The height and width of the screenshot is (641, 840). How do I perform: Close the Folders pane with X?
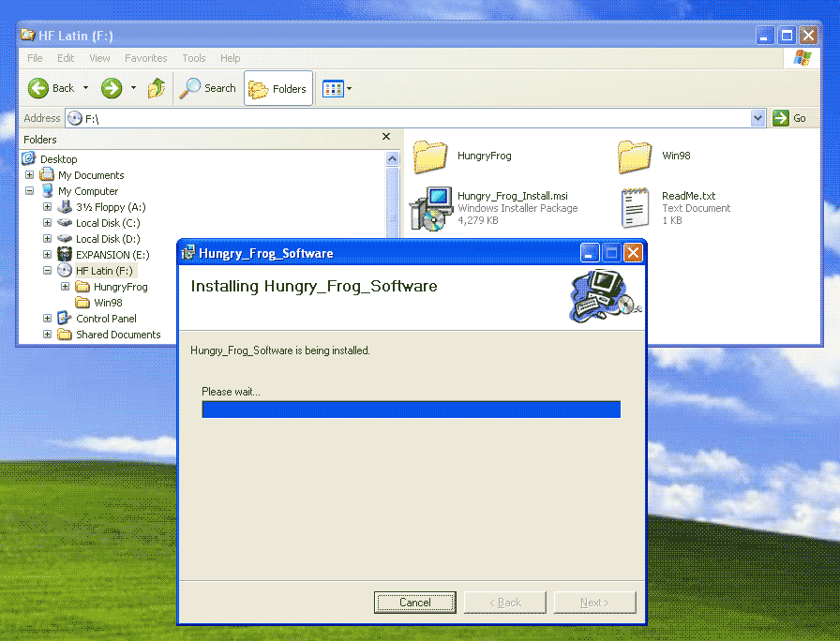pyautogui.click(x=386, y=137)
